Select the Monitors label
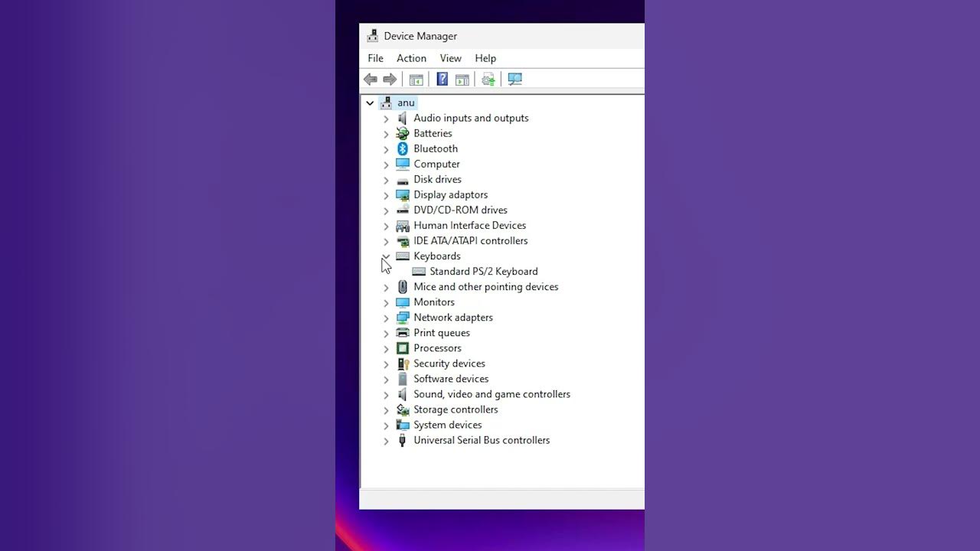 tap(434, 302)
